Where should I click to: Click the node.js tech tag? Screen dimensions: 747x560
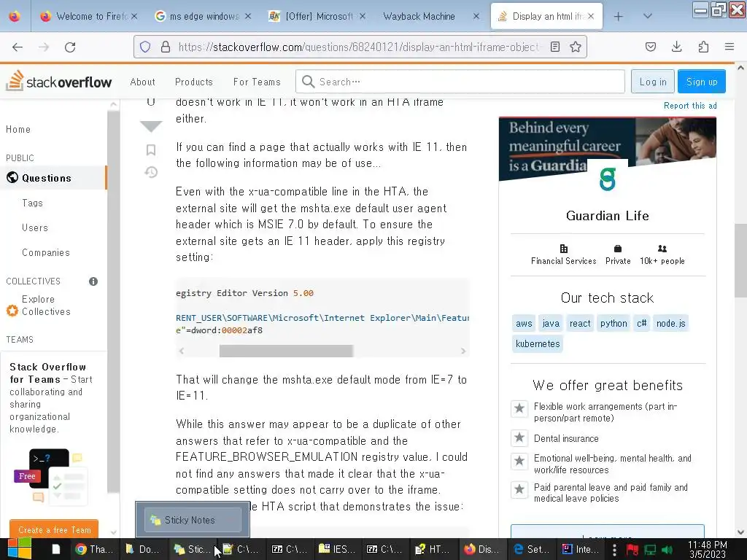671,323
